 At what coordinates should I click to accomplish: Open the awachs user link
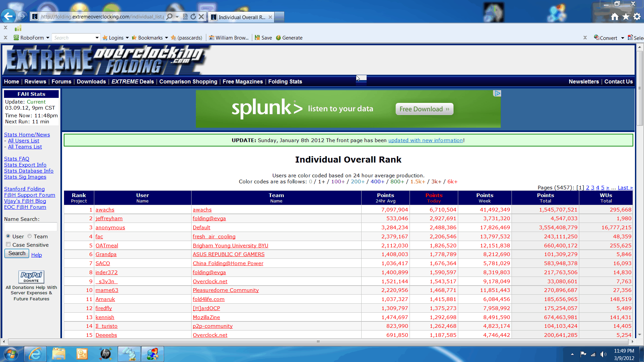pos(105,210)
